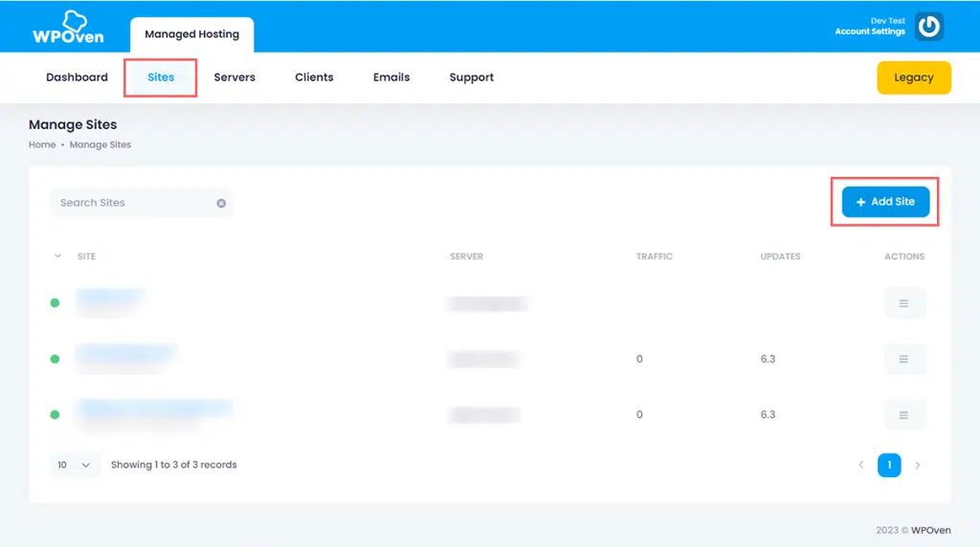Viewport: 980px width, 547px height.
Task: Click the WPOven logo
Action: [x=68, y=28]
